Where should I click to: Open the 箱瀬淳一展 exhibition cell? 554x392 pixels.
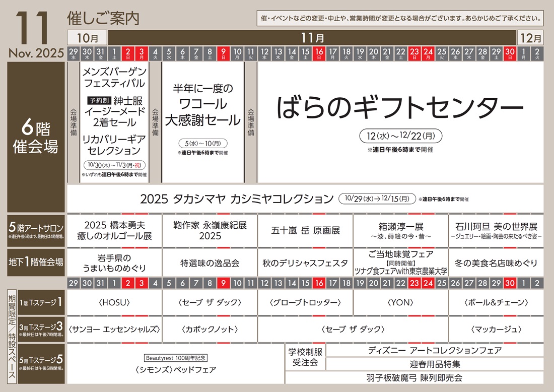pos(400,231)
